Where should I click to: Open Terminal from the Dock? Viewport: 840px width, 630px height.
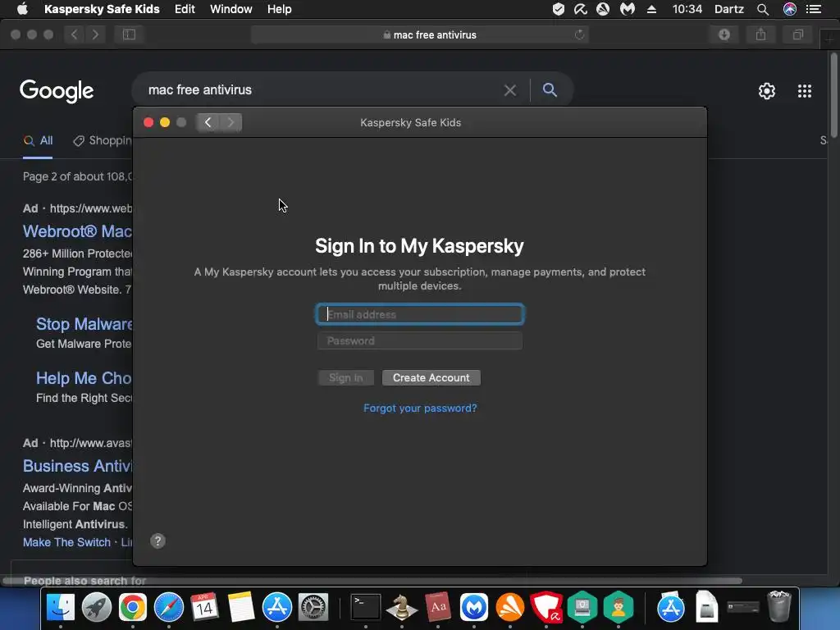[365, 607]
